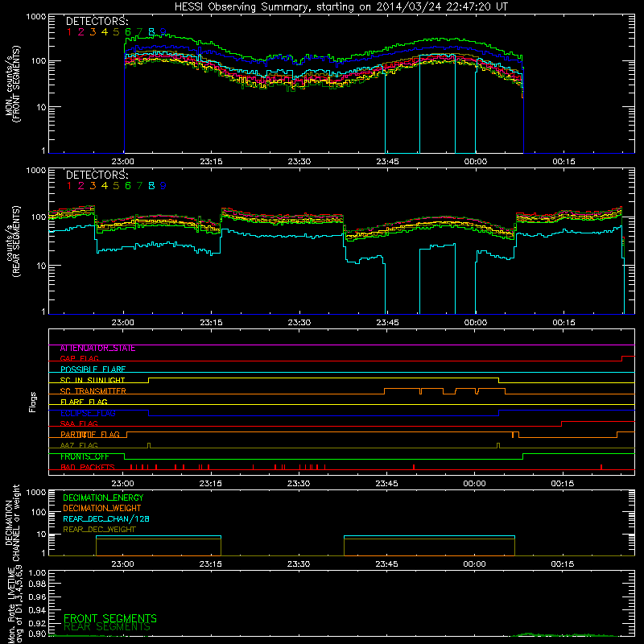Click the FRONT SEGMENTS counts/s y-axis label

coord(13,85)
